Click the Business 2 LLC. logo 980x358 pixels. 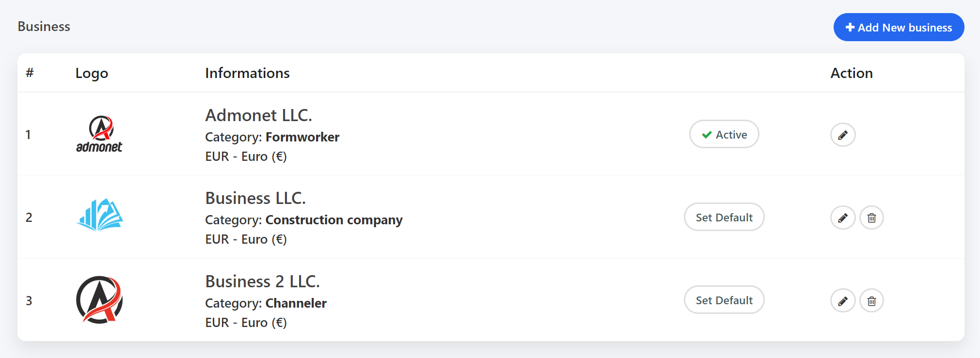pos(99,300)
